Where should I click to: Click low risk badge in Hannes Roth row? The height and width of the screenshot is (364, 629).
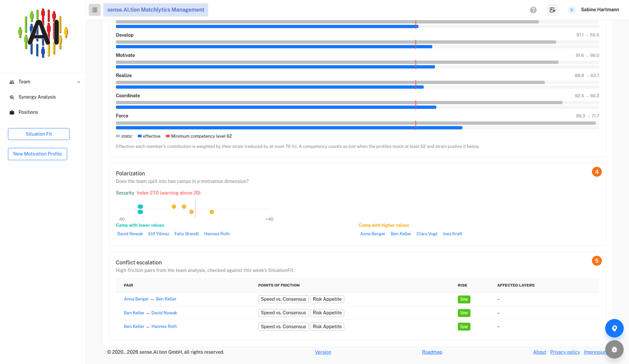click(x=464, y=327)
